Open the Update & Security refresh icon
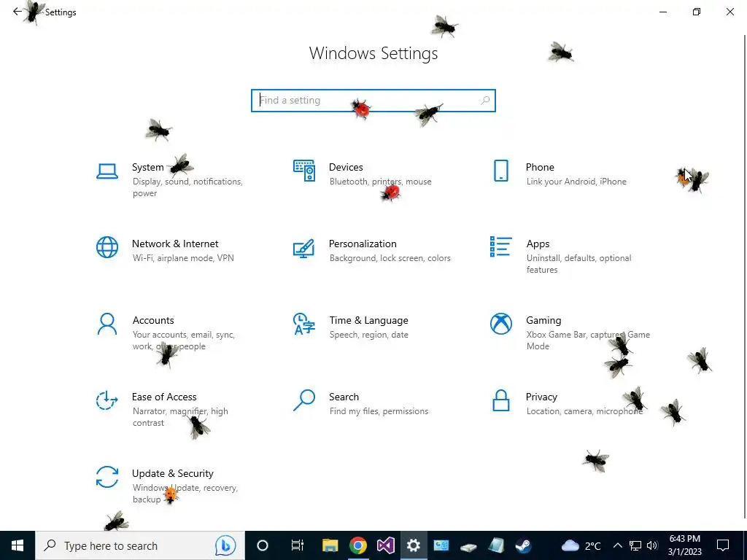 tap(107, 477)
